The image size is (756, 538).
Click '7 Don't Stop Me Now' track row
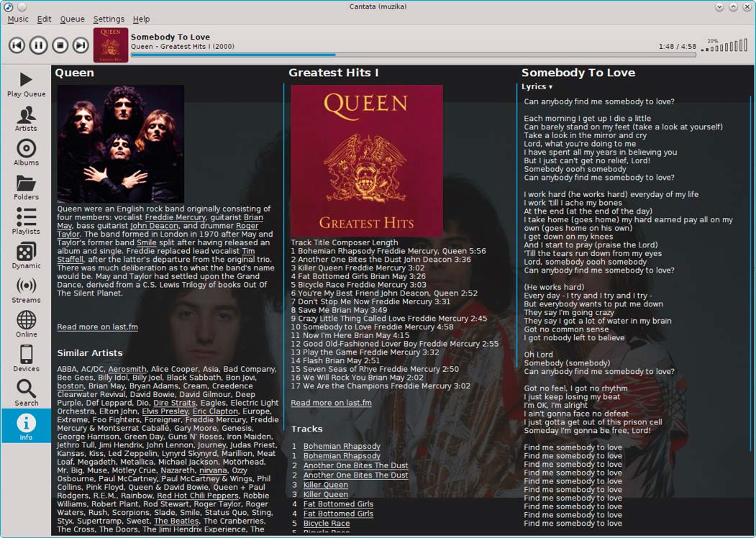(370, 302)
